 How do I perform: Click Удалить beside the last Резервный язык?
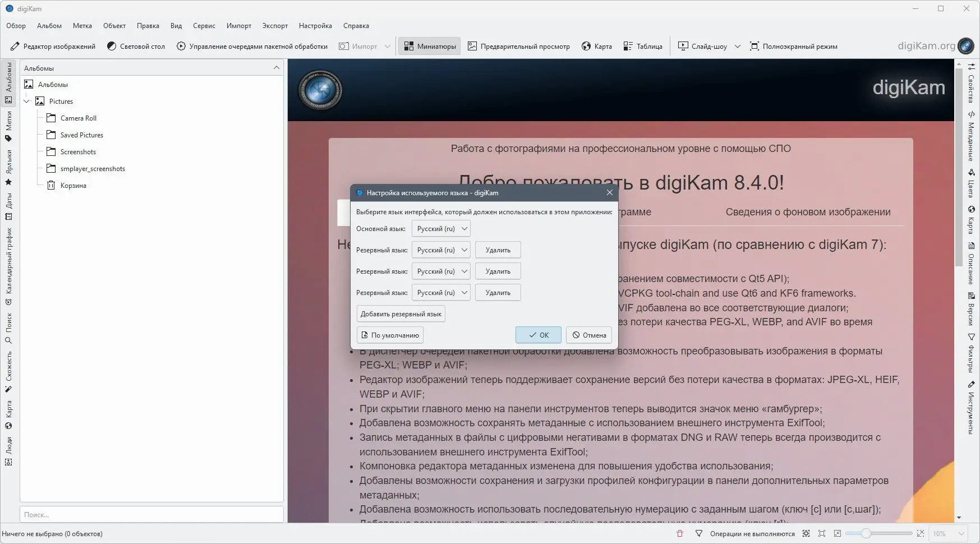coord(498,293)
